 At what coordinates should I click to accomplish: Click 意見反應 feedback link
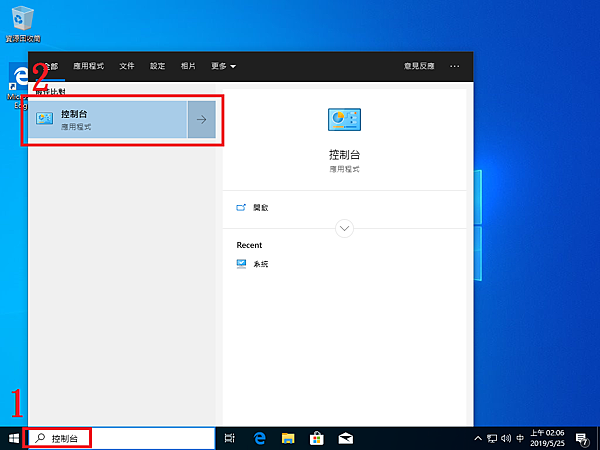click(419, 66)
